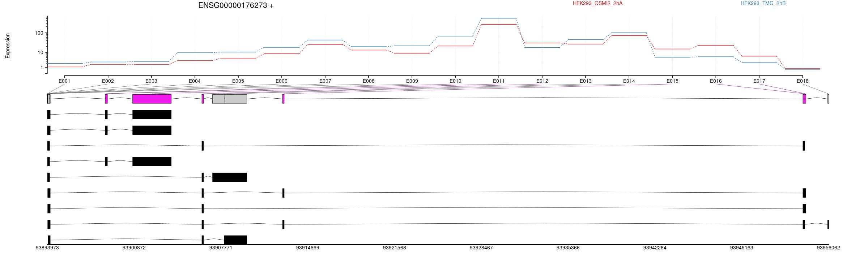Click genomic coordinate 93900872
This screenshot has height=253, width=868.
pos(134,248)
